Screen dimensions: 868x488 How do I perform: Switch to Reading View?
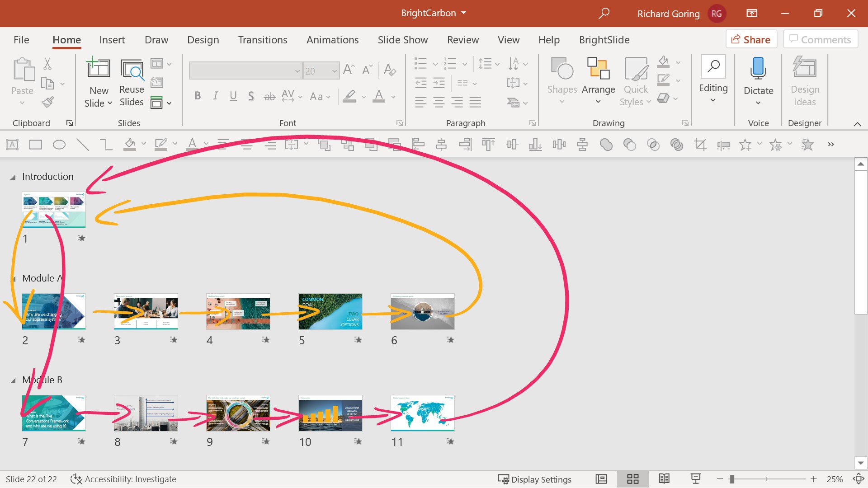point(664,479)
